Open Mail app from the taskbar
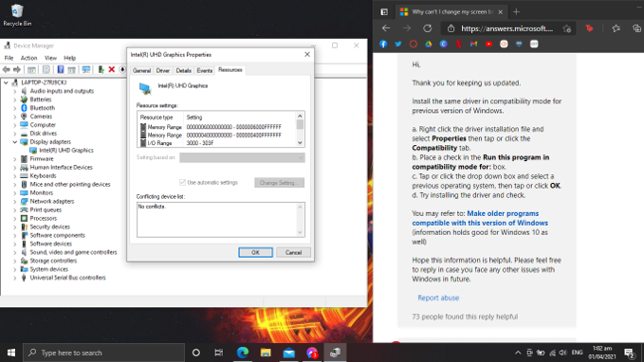The height and width of the screenshot is (362, 644). click(x=288, y=353)
